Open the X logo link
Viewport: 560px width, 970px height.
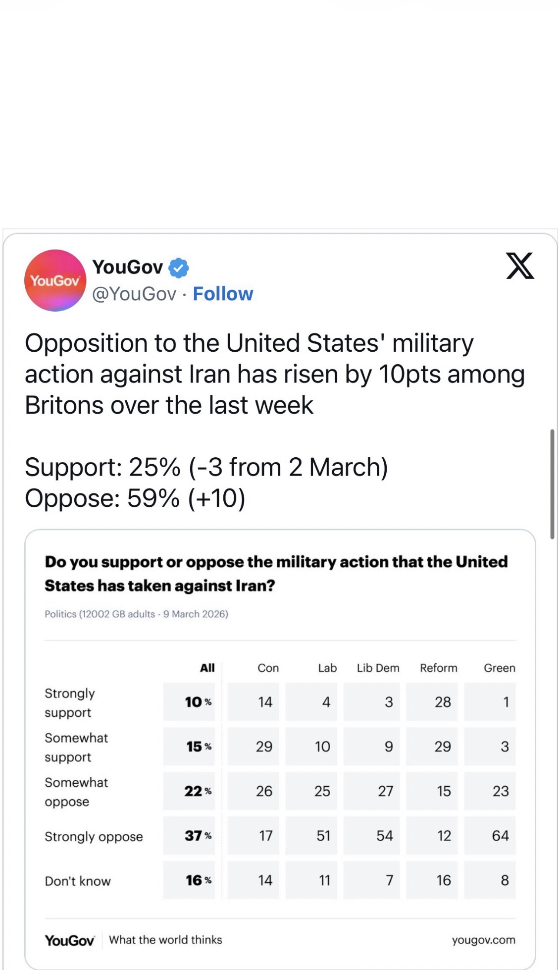tap(520, 266)
